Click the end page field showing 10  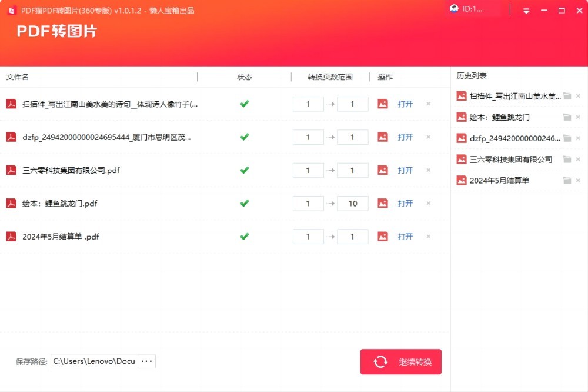[x=353, y=204]
